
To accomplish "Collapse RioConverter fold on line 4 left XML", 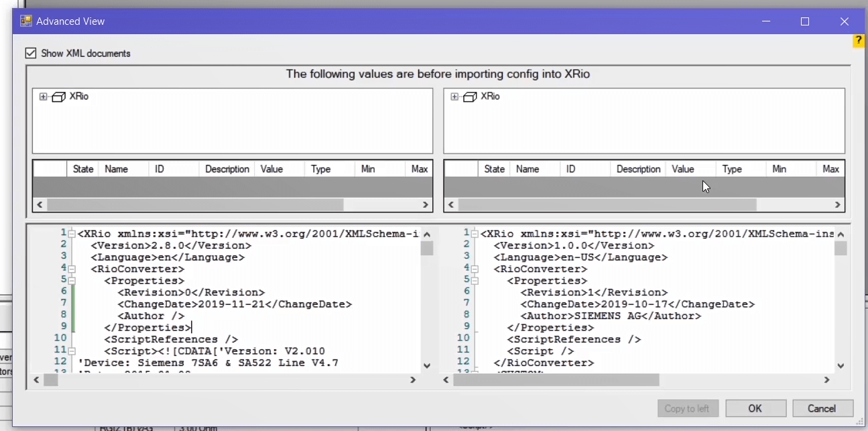I will pyautogui.click(x=72, y=269).
